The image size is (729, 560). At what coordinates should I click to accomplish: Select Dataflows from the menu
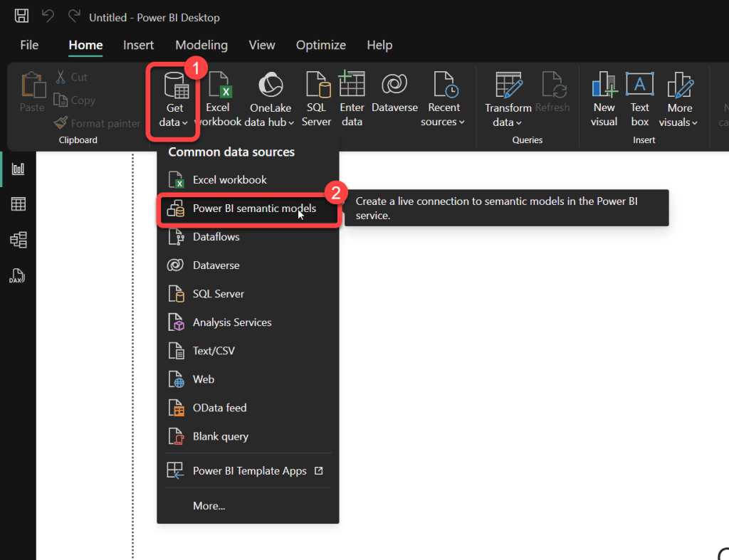(248, 237)
